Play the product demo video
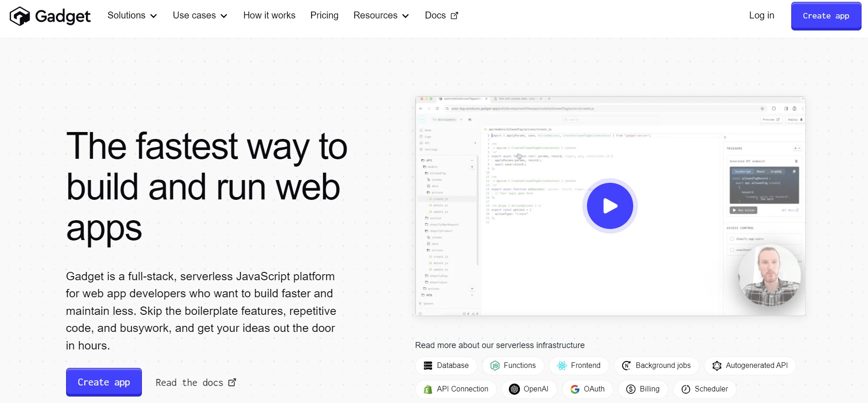 pos(610,206)
